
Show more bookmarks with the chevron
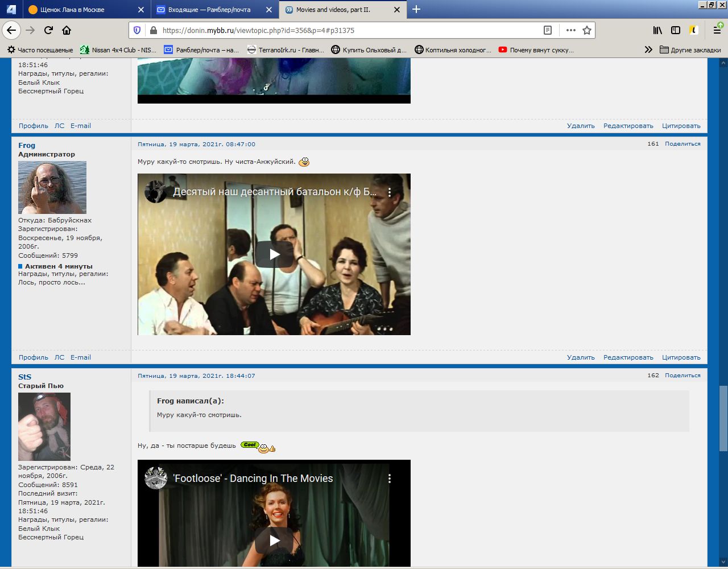[648, 50]
